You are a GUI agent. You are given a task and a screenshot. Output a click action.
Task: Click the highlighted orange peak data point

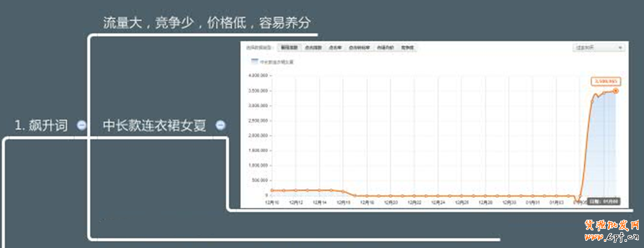[x=616, y=91]
